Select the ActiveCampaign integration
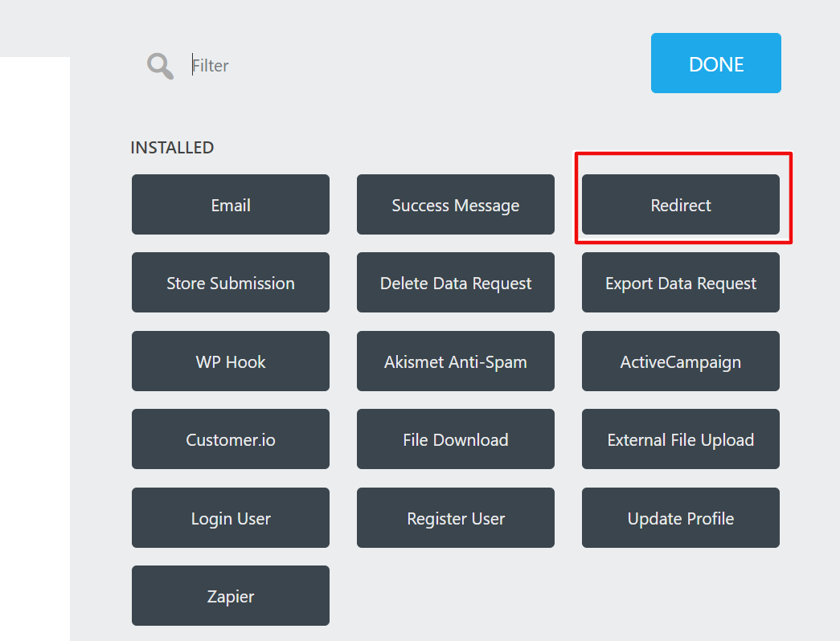 pyautogui.click(x=681, y=361)
